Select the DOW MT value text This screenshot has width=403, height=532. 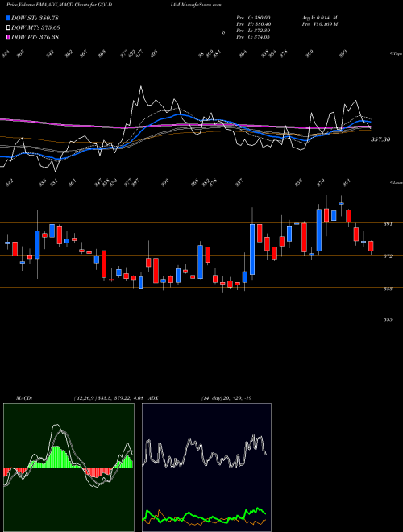[51, 27]
